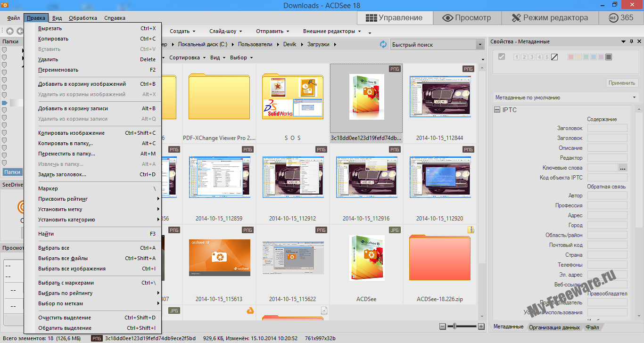The height and width of the screenshot is (343, 644).
Task: Choose Вырезать from the Правка menu
Action: [x=93, y=28]
